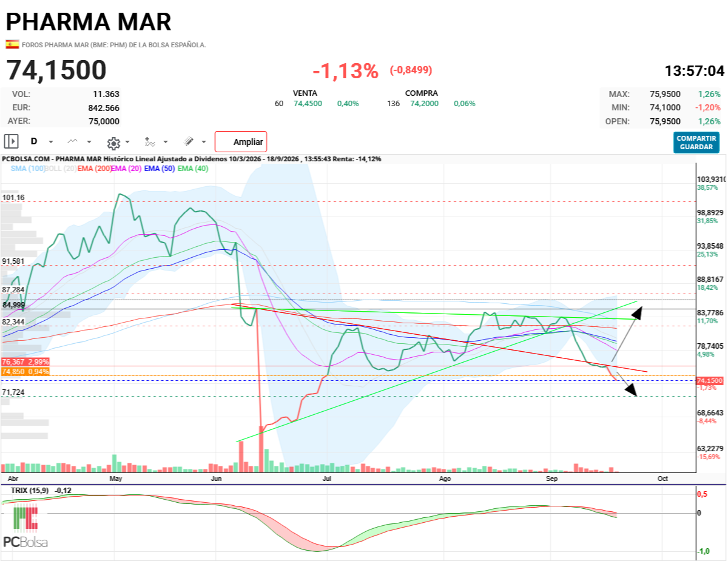Click the Oct label on time axis
Image resolution: width=728 pixels, height=561 pixels.
pyautogui.click(x=662, y=479)
